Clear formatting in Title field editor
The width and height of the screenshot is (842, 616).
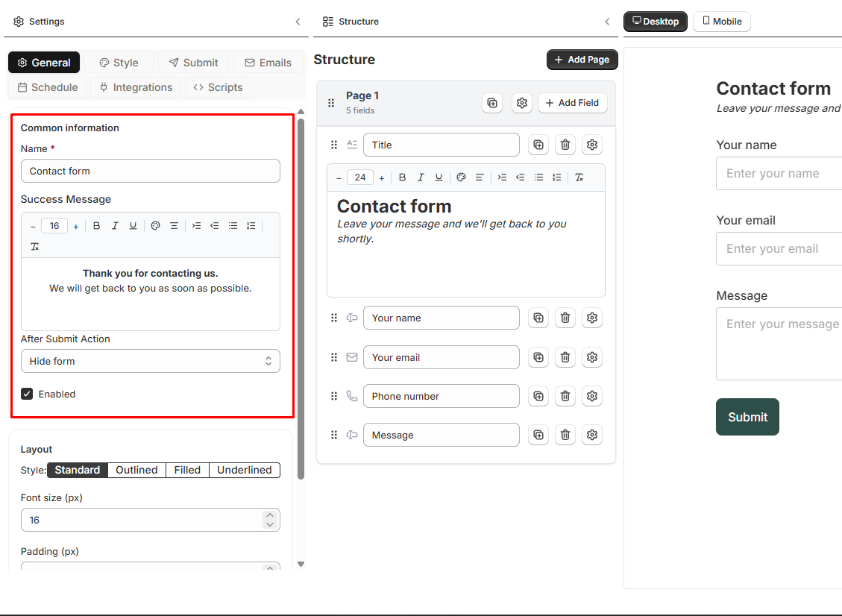pyautogui.click(x=579, y=177)
